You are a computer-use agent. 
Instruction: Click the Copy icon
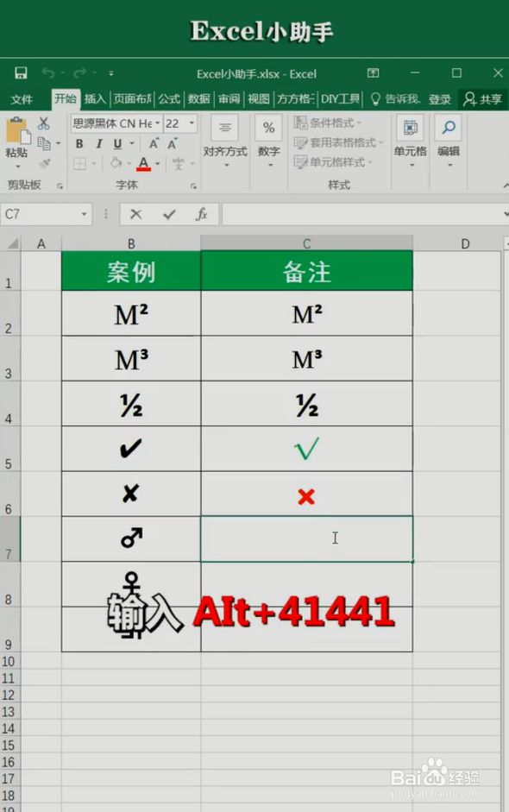(x=44, y=143)
